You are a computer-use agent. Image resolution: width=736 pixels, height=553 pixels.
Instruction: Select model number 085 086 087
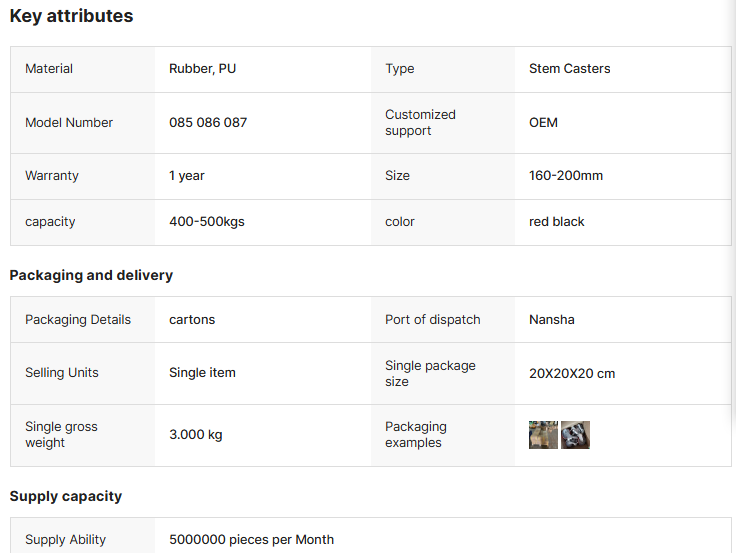click(x=208, y=123)
